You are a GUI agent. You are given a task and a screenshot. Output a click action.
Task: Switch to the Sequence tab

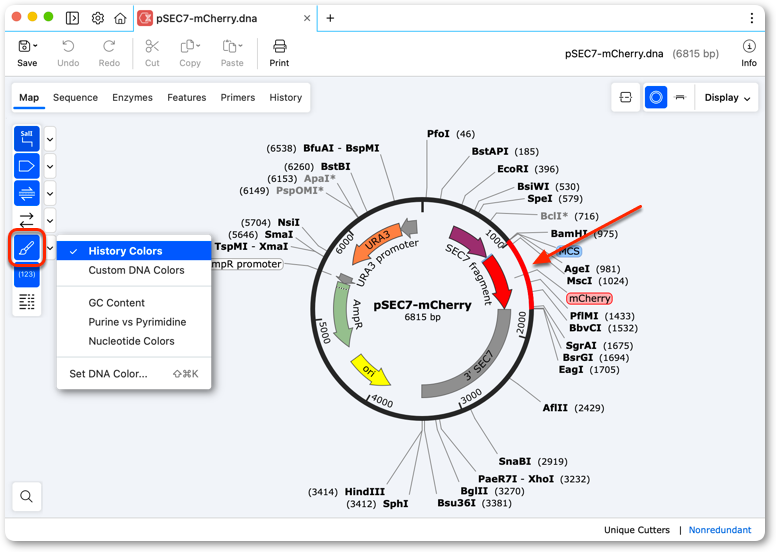[75, 98]
